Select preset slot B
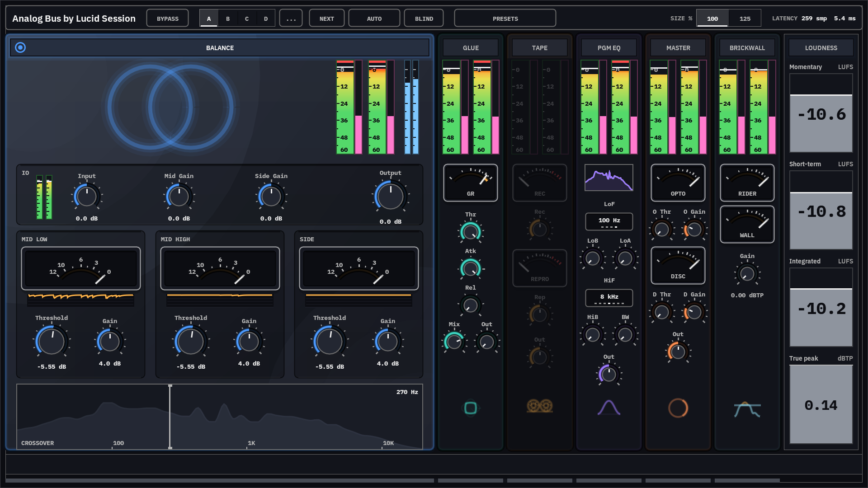 point(228,19)
